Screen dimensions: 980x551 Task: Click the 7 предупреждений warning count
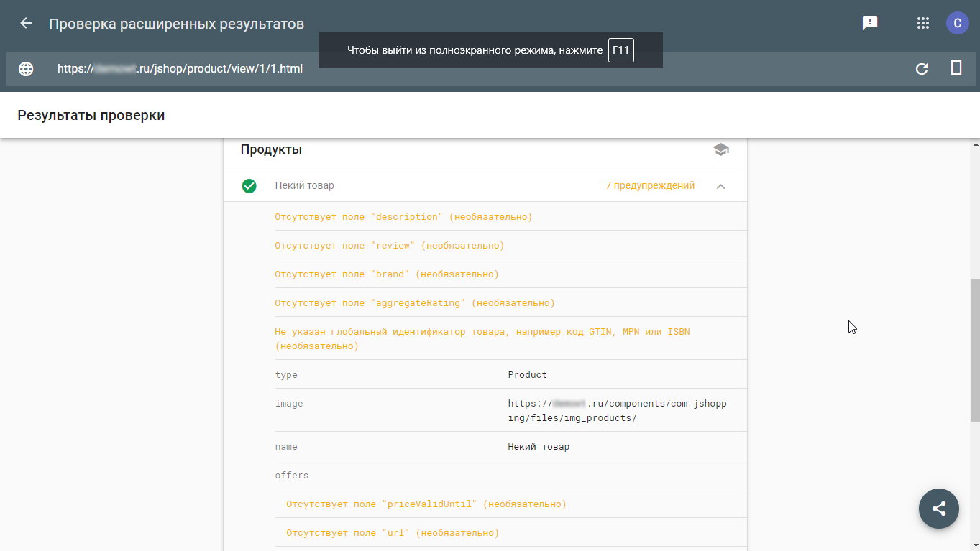click(x=649, y=186)
